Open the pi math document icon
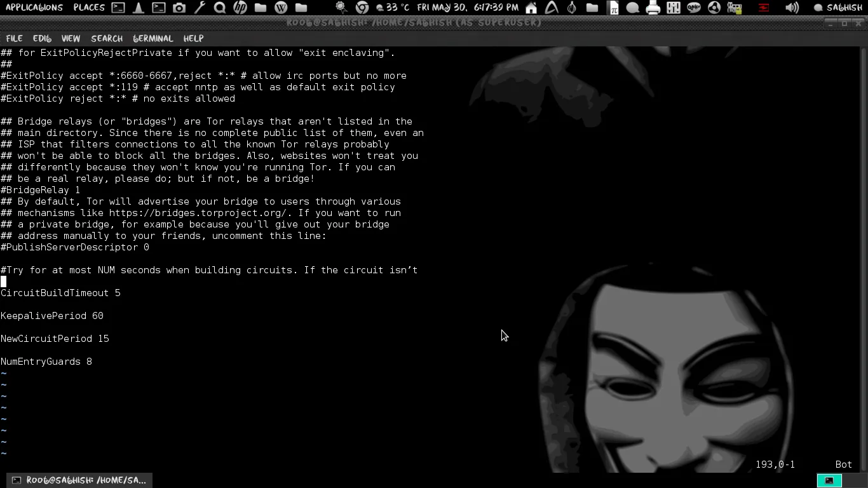 click(613, 8)
